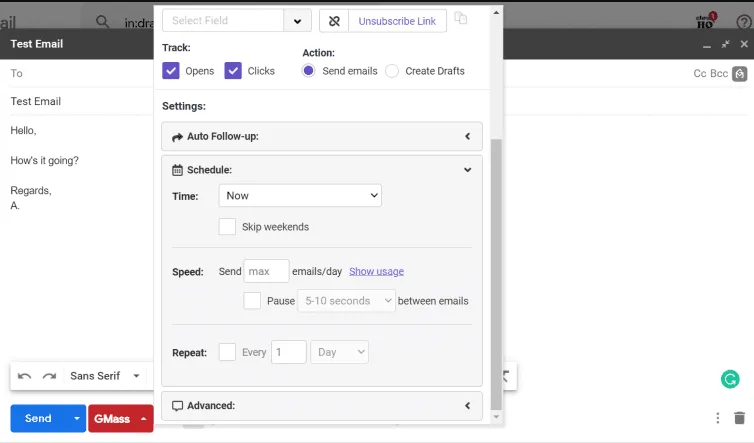Image resolution: width=754 pixels, height=443 pixels.
Task: Click the Schedule calendar icon
Action: [177, 170]
